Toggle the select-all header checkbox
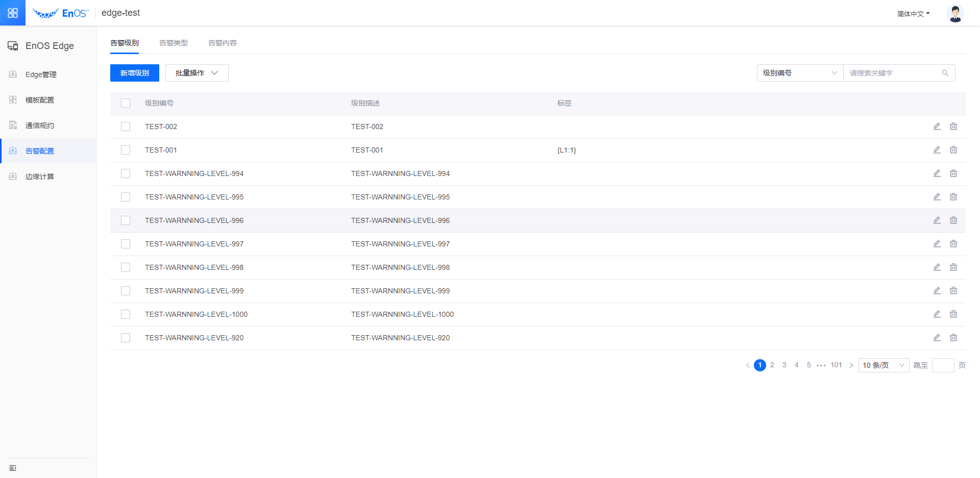The height and width of the screenshot is (478, 980). pos(126,103)
